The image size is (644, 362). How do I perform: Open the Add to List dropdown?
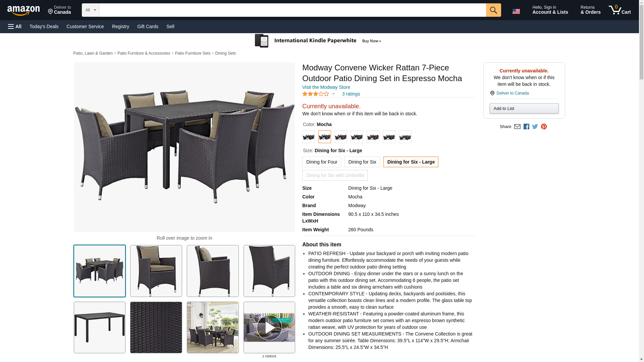[524, 109]
